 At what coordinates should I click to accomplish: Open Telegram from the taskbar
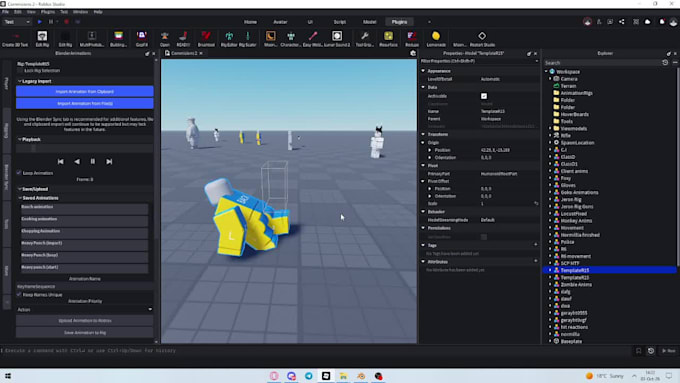[309, 376]
